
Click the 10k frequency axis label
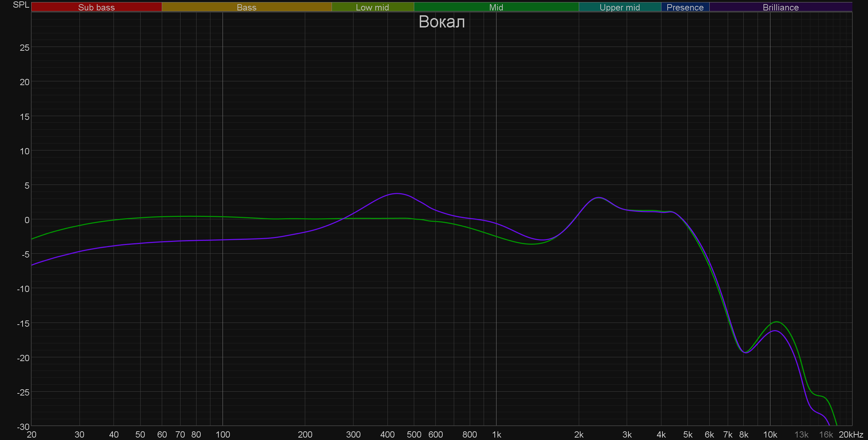770,434
